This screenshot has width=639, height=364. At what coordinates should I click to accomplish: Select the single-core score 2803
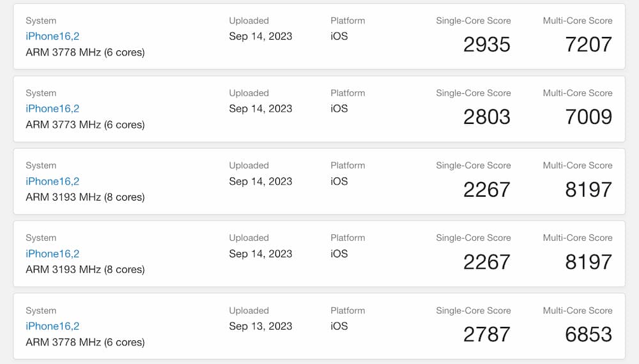pyautogui.click(x=486, y=117)
